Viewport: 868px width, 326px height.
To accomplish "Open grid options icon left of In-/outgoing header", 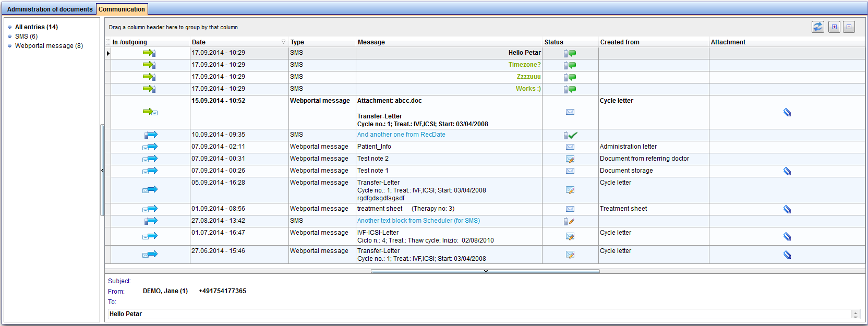I will click(x=108, y=42).
